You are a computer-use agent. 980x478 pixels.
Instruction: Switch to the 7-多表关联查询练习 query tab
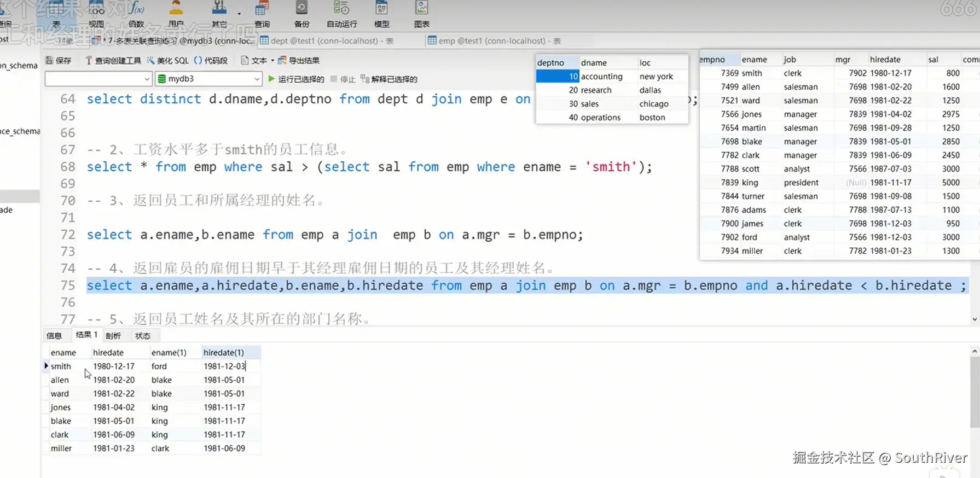click(174, 40)
